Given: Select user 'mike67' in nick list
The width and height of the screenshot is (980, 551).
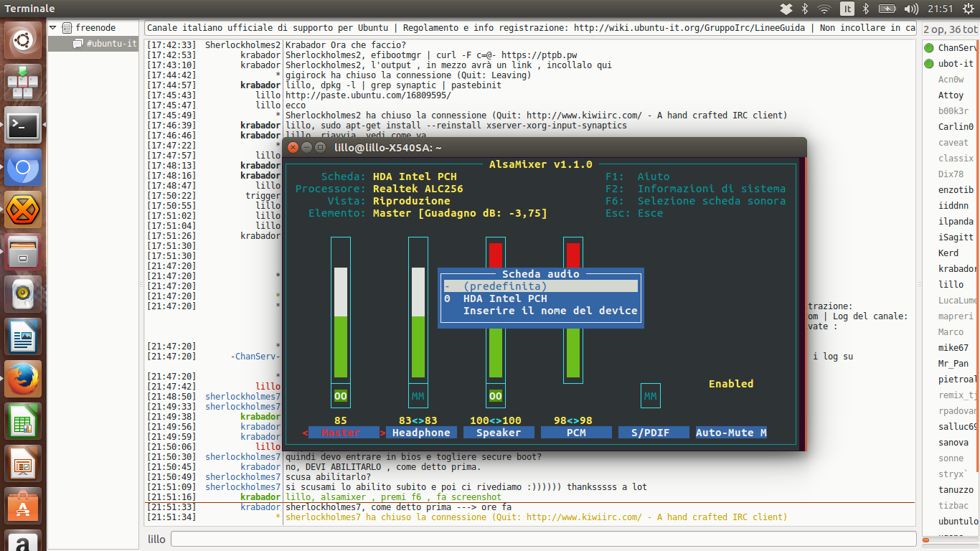Looking at the screenshot, I should click(x=953, y=348).
